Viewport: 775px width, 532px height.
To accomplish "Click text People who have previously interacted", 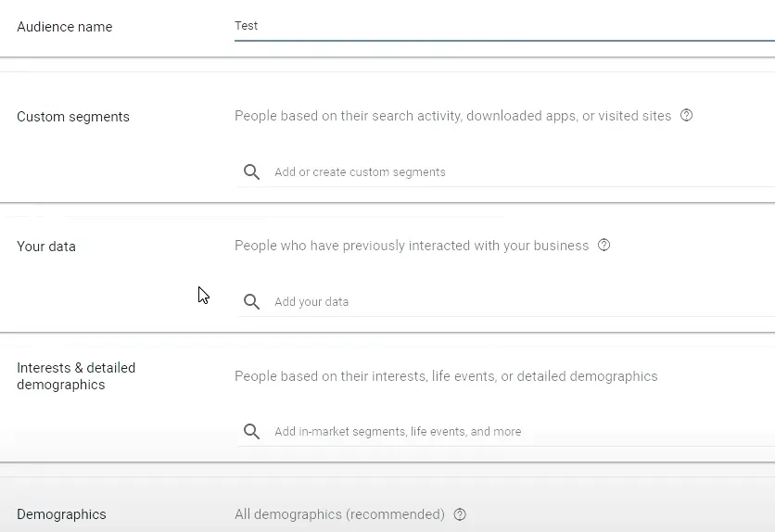I will [412, 246].
